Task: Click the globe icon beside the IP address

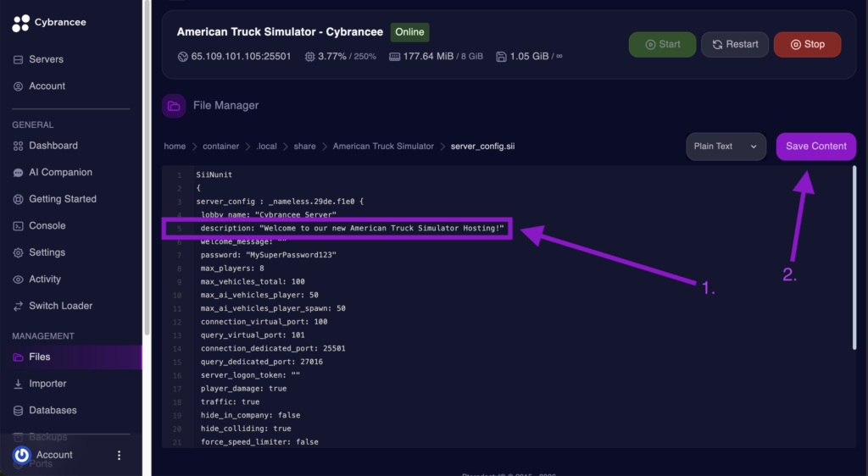Action: pos(183,57)
